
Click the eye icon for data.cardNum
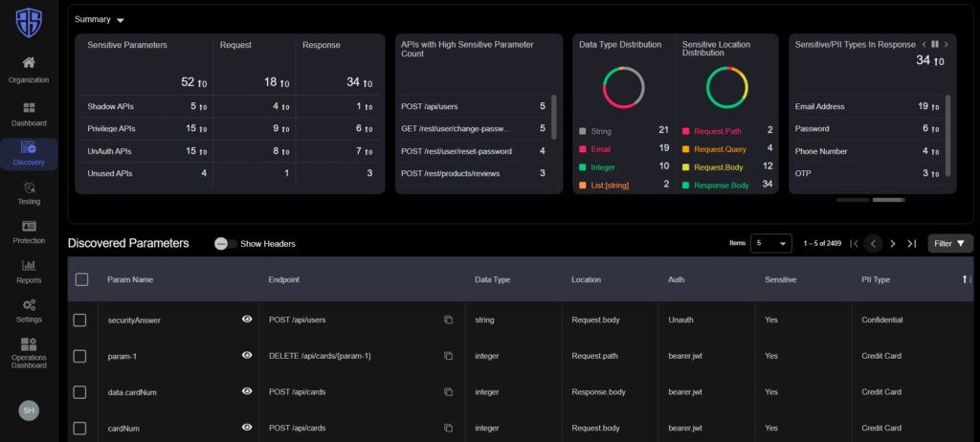(x=247, y=391)
